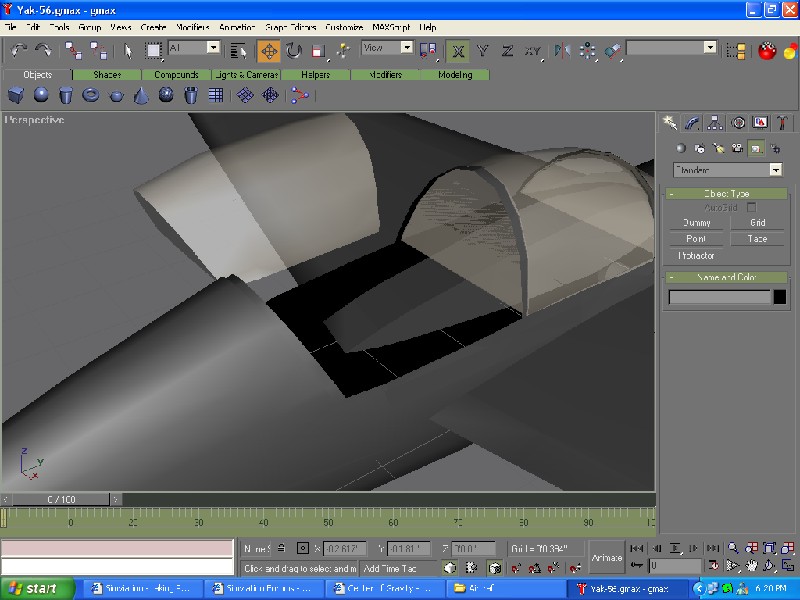Open the Modify panel tab icon
The image size is (800, 600).
[692, 122]
